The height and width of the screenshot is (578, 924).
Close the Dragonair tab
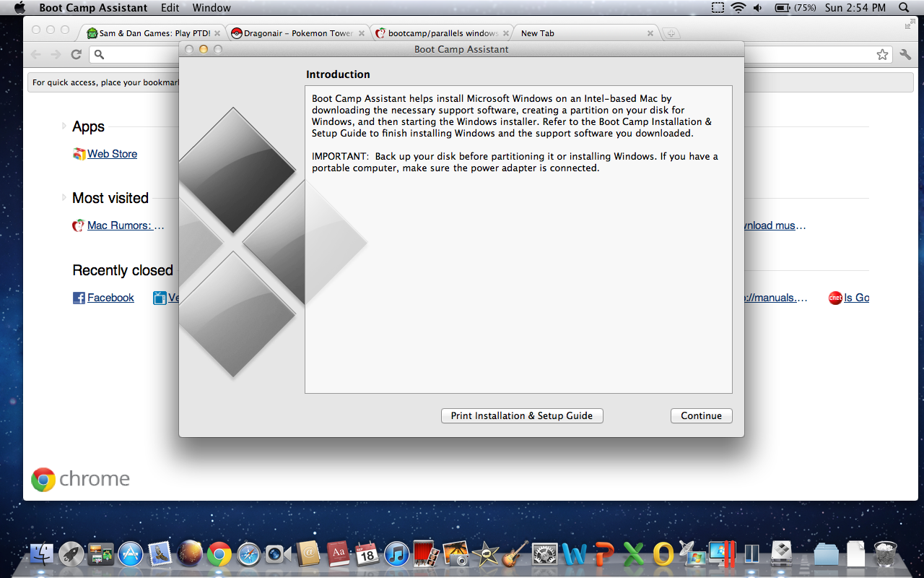361,33
